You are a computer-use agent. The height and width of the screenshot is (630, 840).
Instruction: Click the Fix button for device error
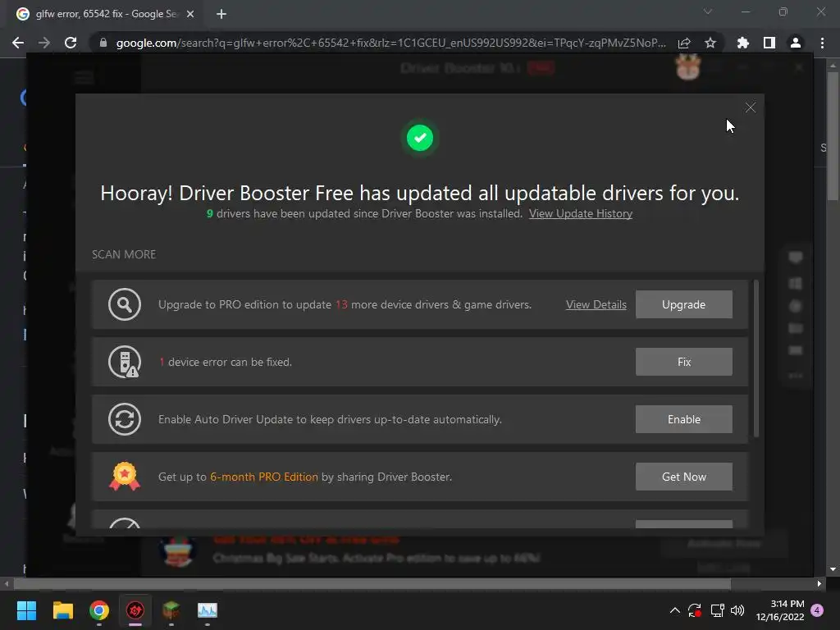pyautogui.click(x=683, y=362)
